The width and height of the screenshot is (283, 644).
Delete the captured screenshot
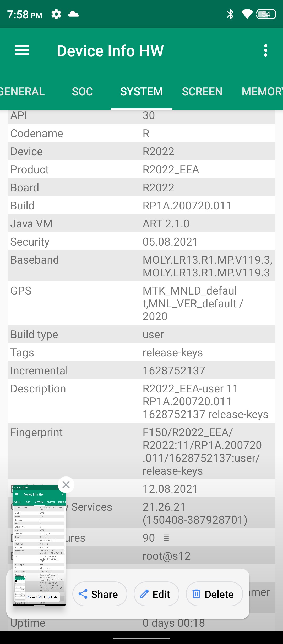click(214, 594)
